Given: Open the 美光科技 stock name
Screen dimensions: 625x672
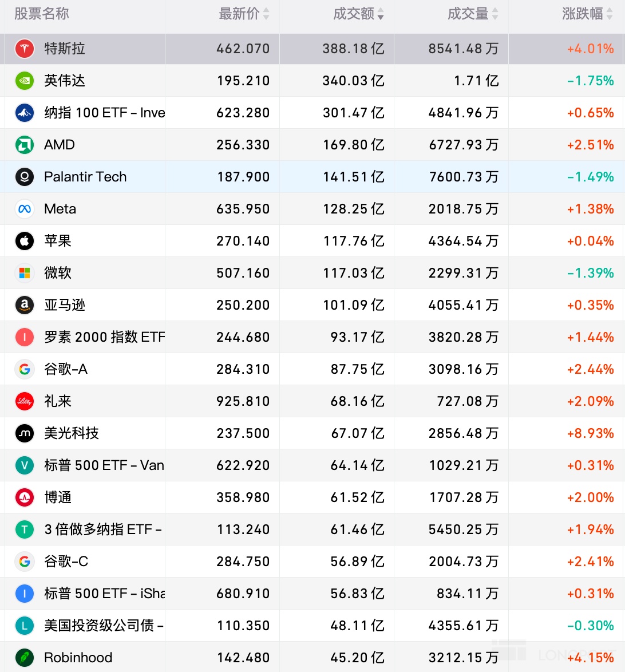Looking at the screenshot, I should pos(72,433).
